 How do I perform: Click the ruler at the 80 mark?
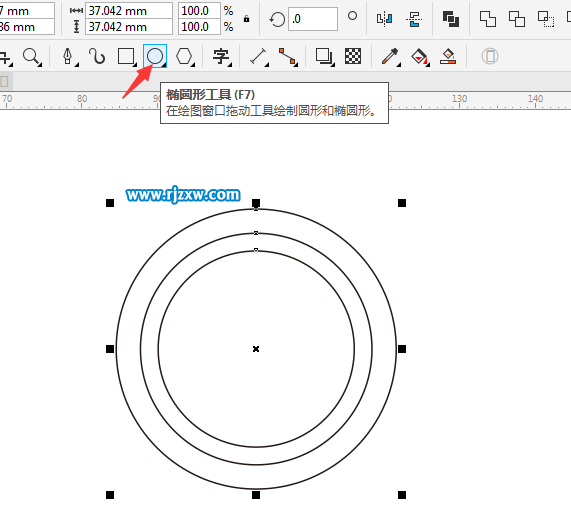tap(82, 100)
